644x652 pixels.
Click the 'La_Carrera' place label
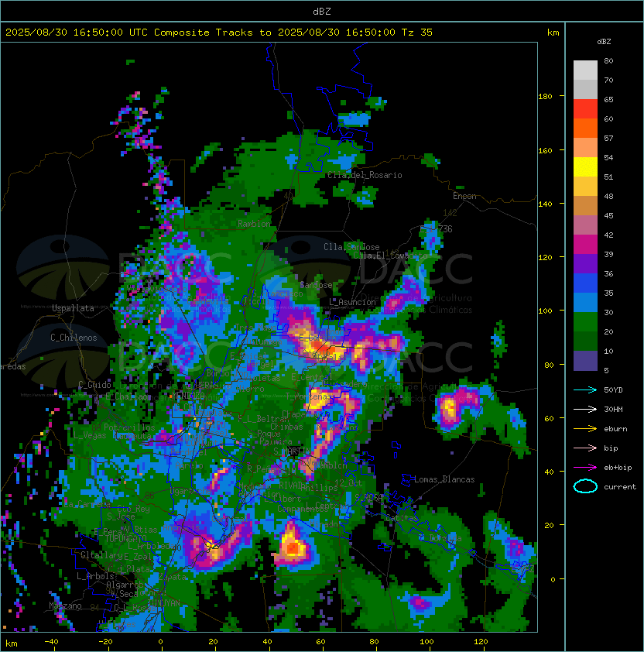pos(87,504)
